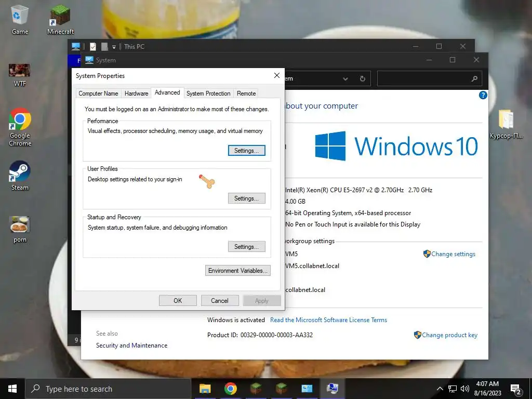Open This PC quick access toolbar dropdown

click(x=114, y=47)
